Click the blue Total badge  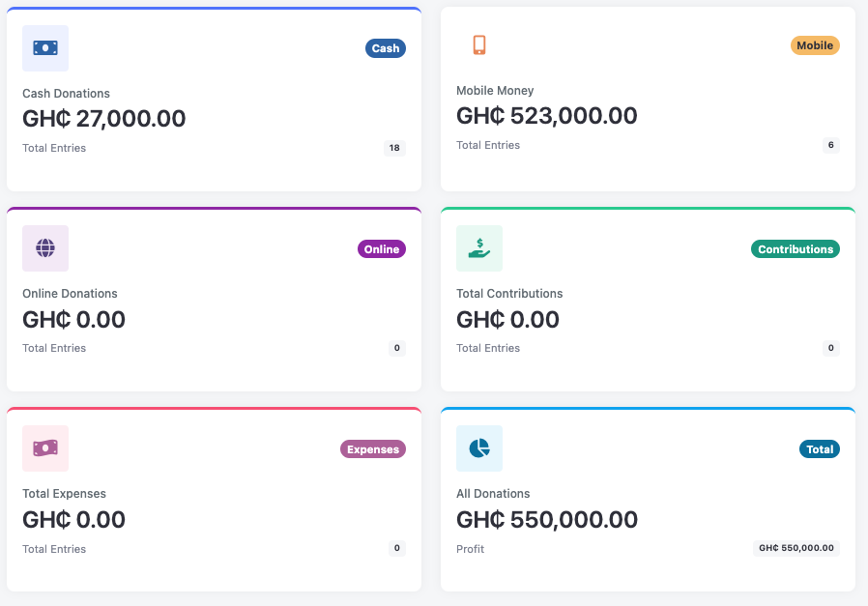tap(819, 449)
